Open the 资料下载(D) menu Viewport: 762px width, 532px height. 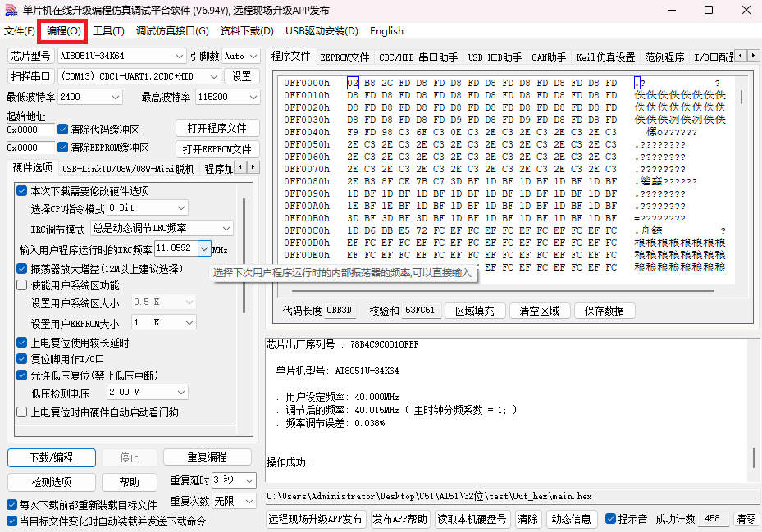(x=247, y=31)
